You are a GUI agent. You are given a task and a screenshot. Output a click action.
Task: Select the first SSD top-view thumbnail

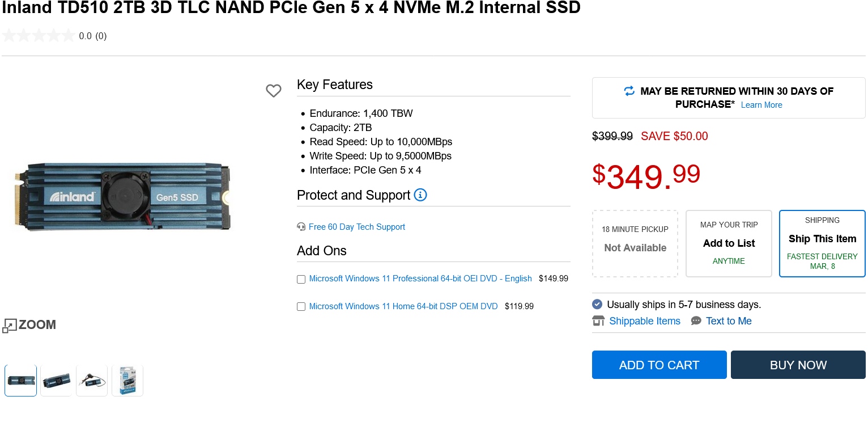pyautogui.click(x=21, y=380)
